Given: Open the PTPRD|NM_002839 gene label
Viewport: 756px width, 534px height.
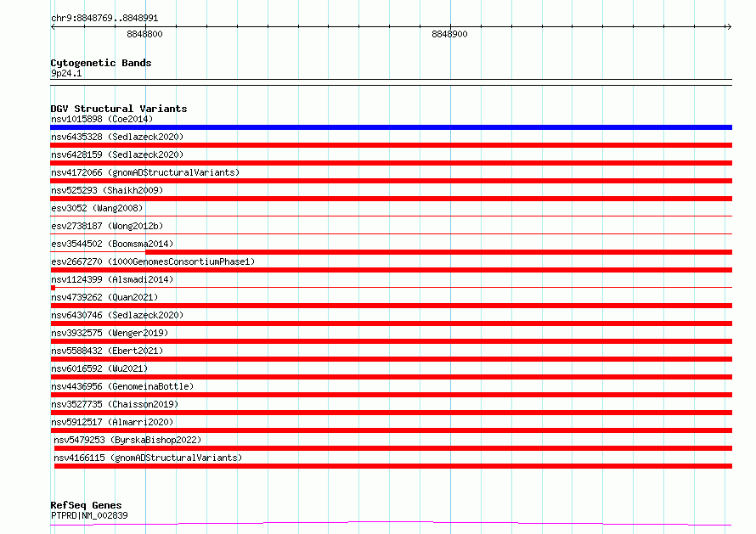Looking at the screenshot, I should point(89,515).
